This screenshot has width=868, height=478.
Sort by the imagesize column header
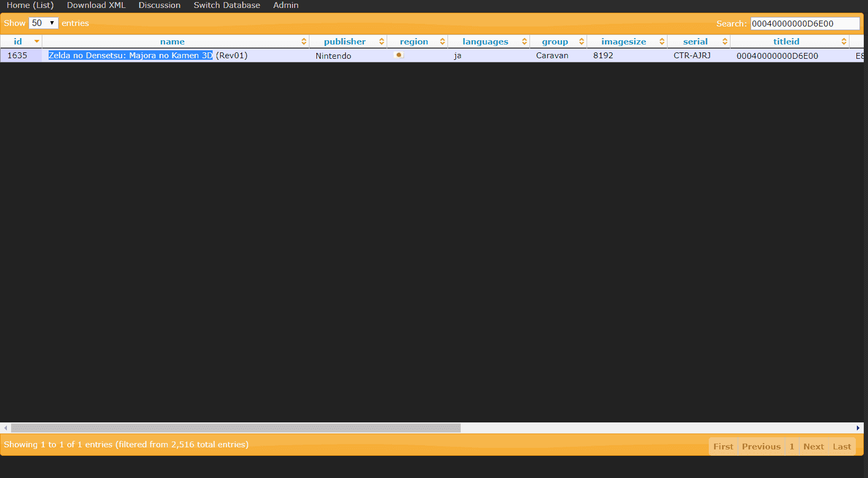pyautogui.click(x=627, y=41)
